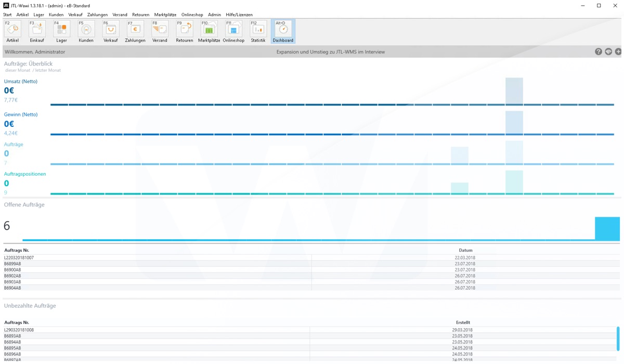Open the Einkauf toolbar icon (F3)

(37, 31)
